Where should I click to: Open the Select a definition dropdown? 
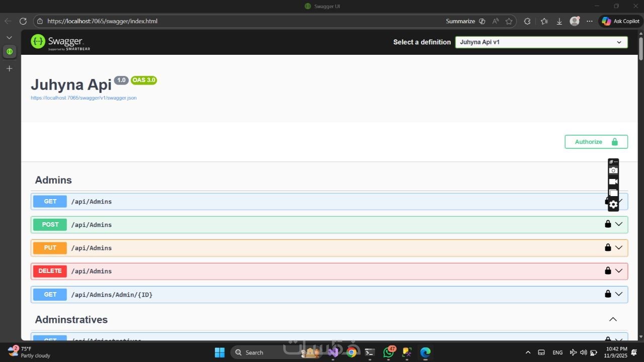pos(541,42)
